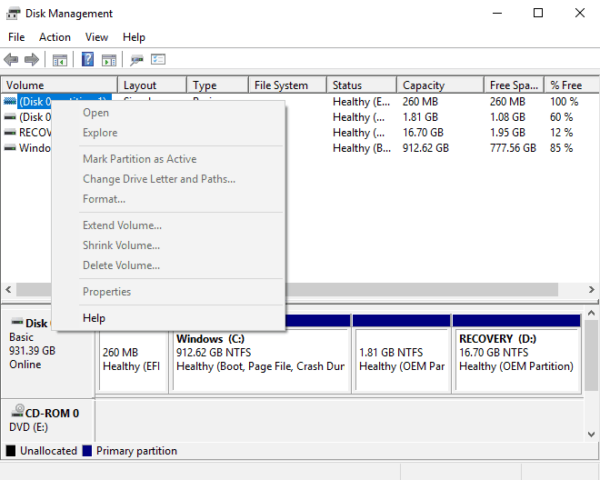Click the lower pane scrollbar up arrow
The width and height of the screenshot is (600, 480).
pyautogui.click(x=591, y=313)
